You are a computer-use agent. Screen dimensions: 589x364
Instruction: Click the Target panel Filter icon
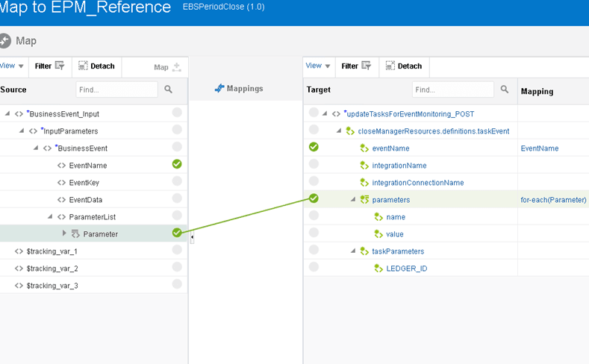tap(367, 66)
